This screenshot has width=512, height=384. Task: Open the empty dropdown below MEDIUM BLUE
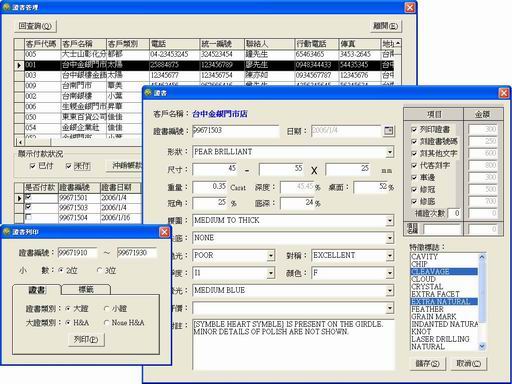(390, 308)
